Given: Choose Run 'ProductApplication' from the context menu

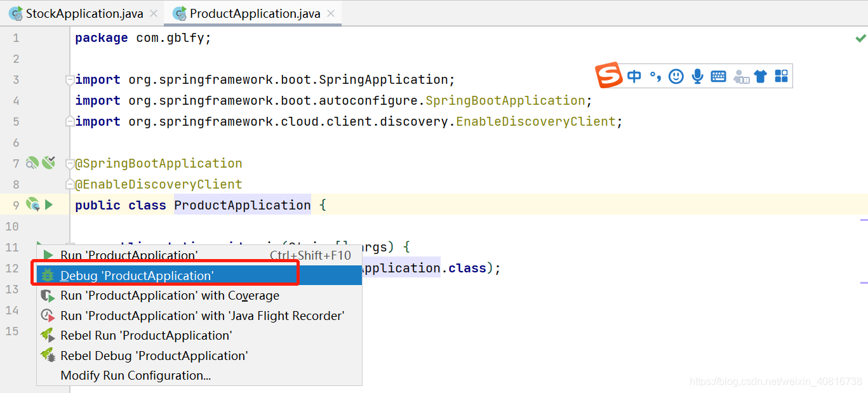Looking at the screenshot, I should point(199,255).
